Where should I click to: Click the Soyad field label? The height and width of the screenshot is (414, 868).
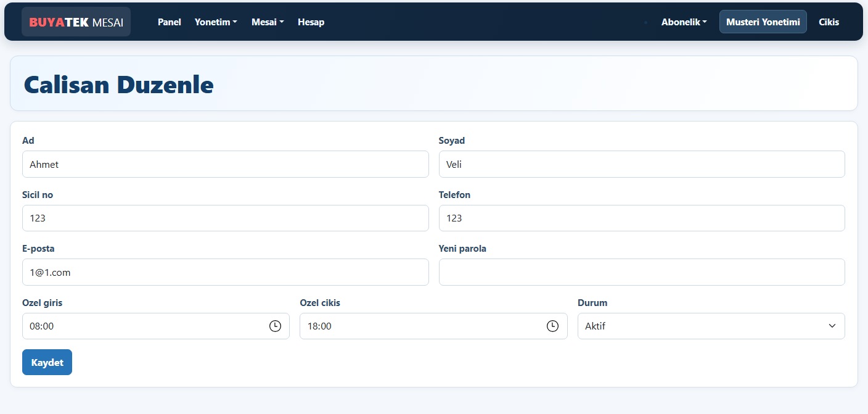tap(452, 141)
